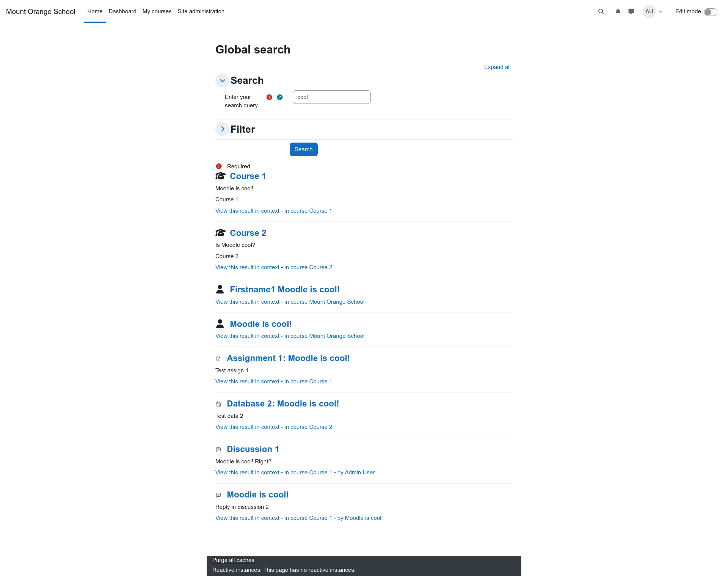Open Dashboard in navigation
This screenshot has height=576, width=728.
pyautogui.click(x=122, y=11)
